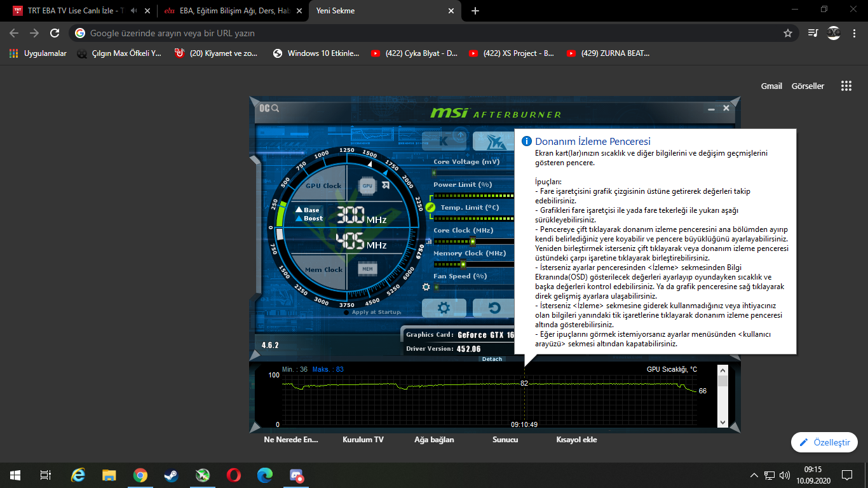
Task: Open the notification center icon
Action: (847, 475)
